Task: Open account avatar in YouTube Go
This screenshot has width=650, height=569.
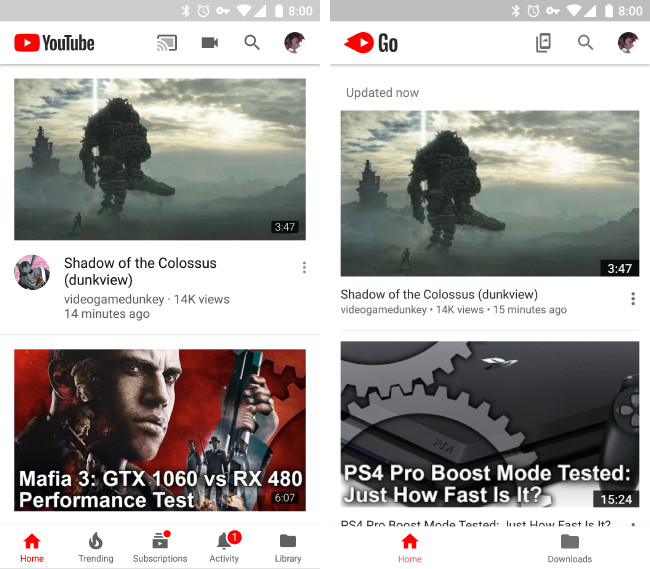Action: 628,43
